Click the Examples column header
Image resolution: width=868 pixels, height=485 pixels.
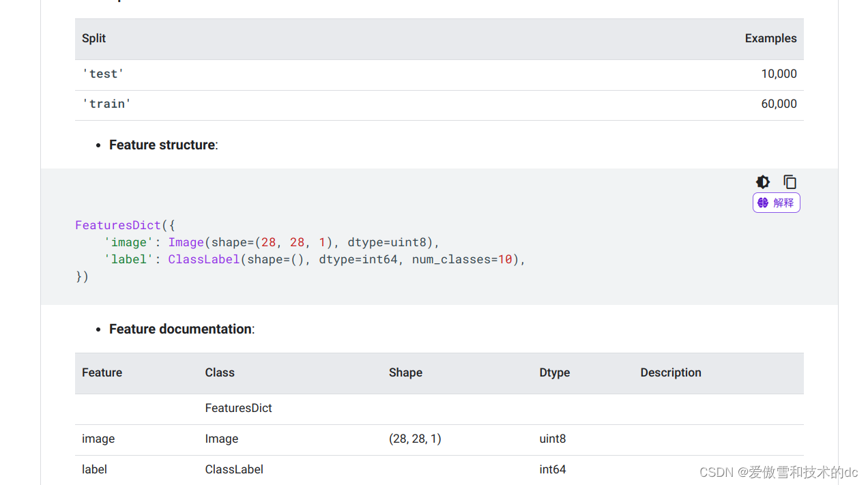click(770, 38)
